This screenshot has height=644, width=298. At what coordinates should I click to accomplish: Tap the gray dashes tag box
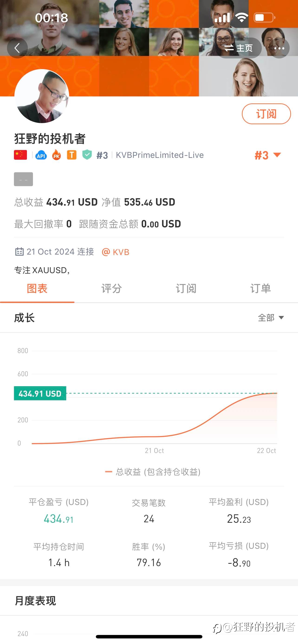coord(23,179)
